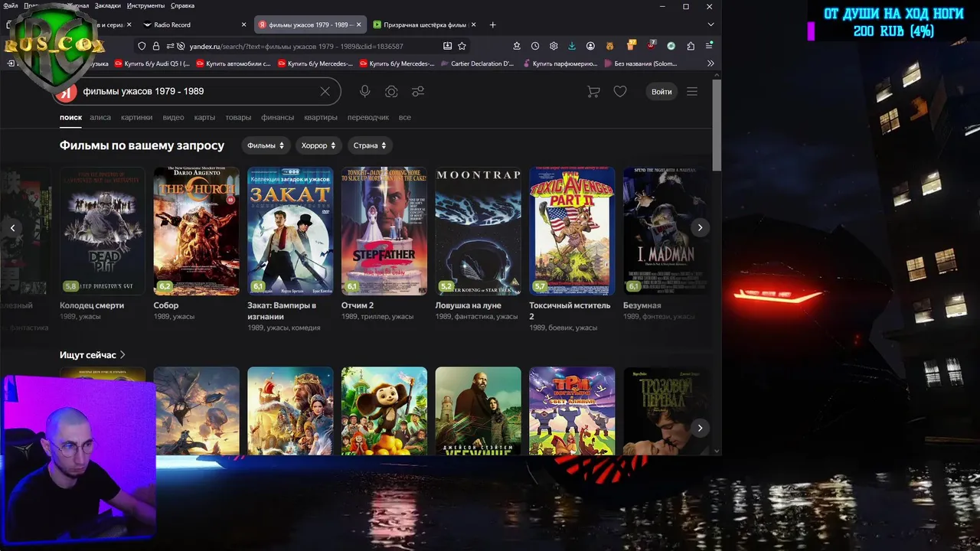Open Yandex search settings sliders icon
The width and height of the screenshot is (980, 551).
418,92
